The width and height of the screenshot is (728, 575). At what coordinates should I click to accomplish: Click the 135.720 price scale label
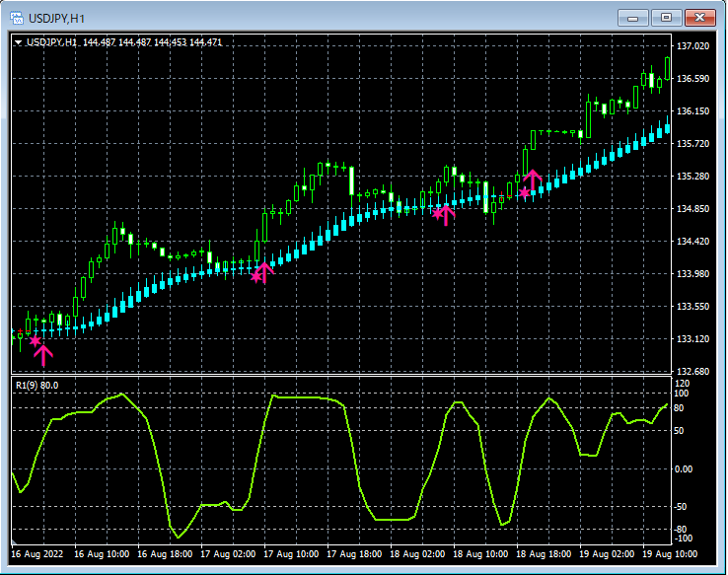coord(693,143)
